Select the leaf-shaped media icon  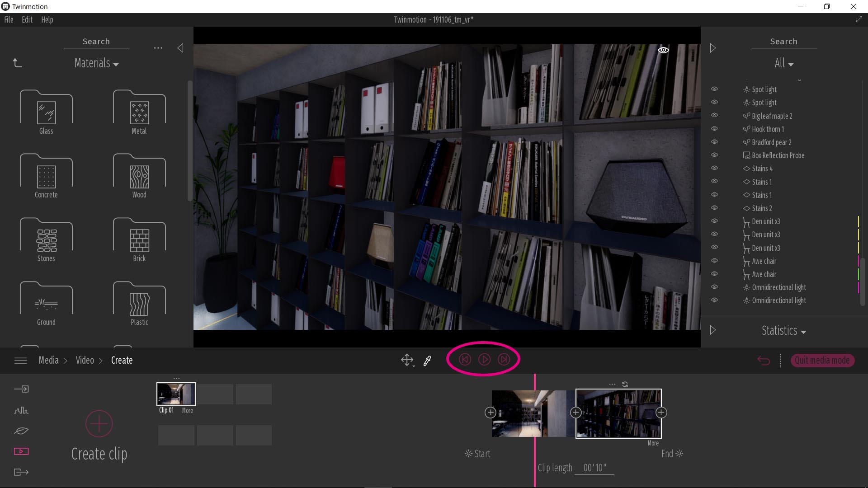(21, 431)
